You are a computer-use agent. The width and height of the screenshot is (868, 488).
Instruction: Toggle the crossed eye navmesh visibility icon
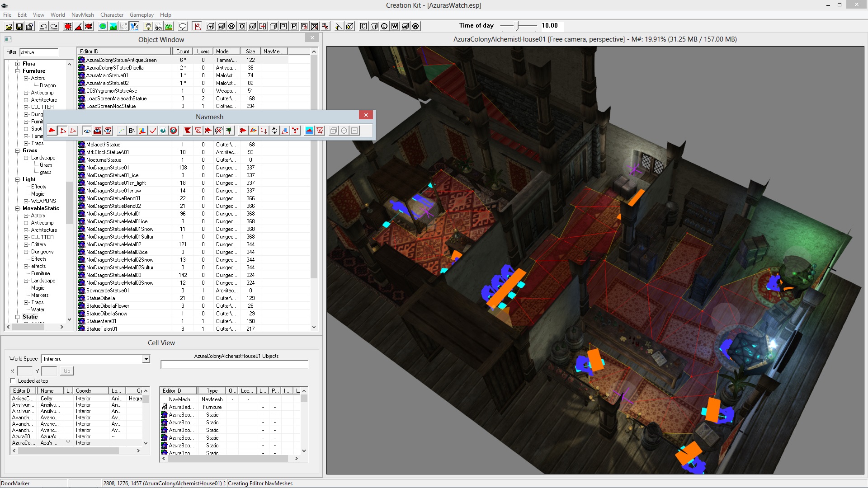[x=108, y=131]
